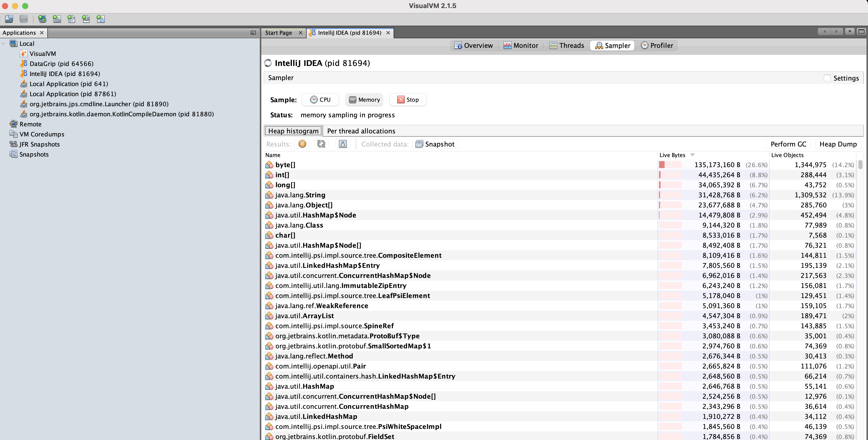This screenshot has height=440, width=868.
Task: Switch to the Threads tab
Action: pos(567,46)
